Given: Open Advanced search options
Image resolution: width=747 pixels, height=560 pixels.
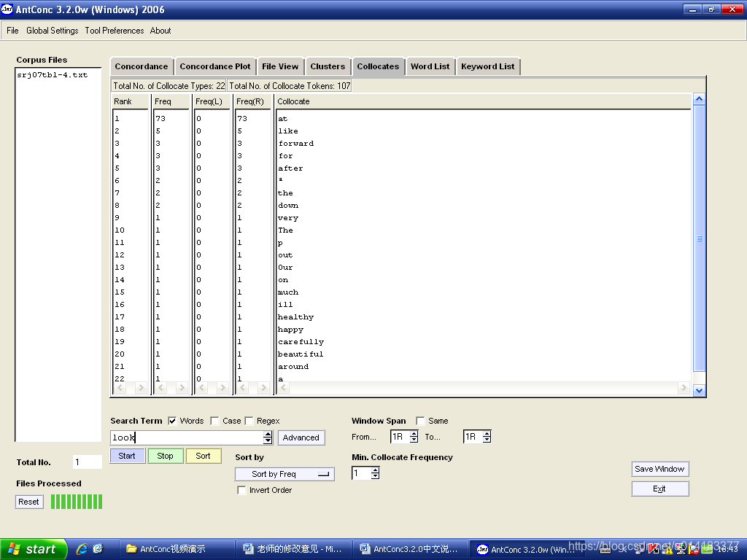Looking at the screenshot, I should [301, 437].
